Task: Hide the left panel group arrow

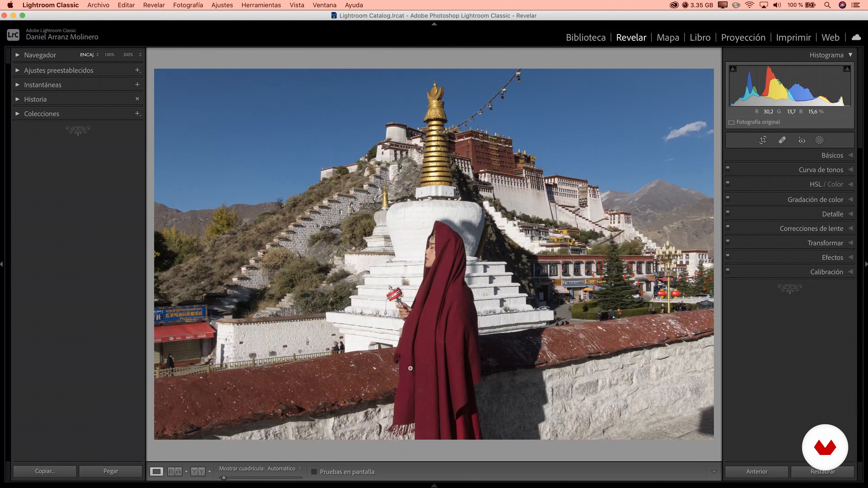Action: pyautogui.click(x=2, y=264)
